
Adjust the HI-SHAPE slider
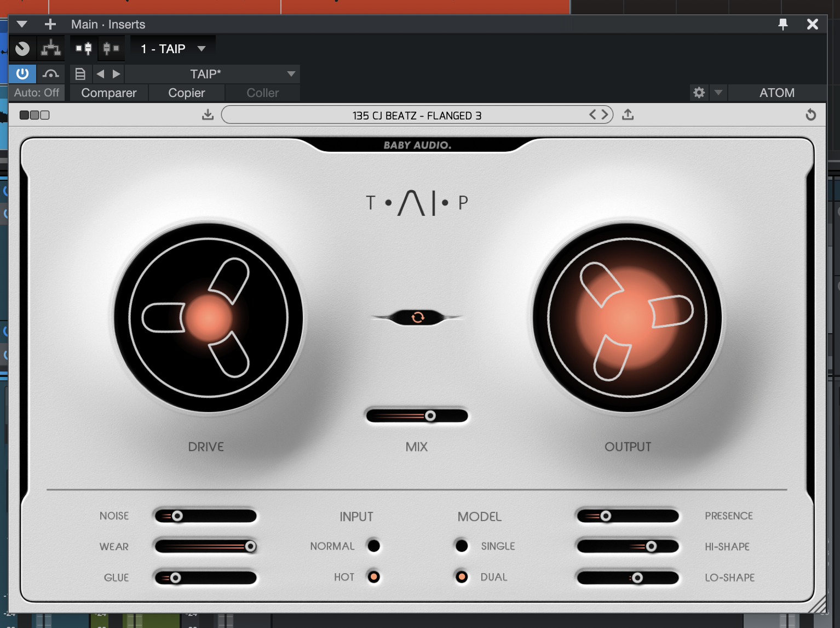coord(628,546)
